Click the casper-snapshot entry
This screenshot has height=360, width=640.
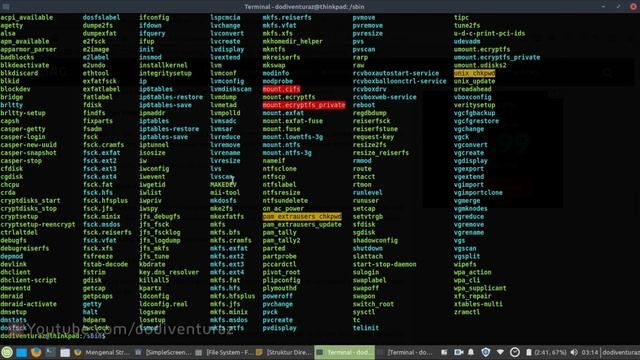(x=28, y=153)
